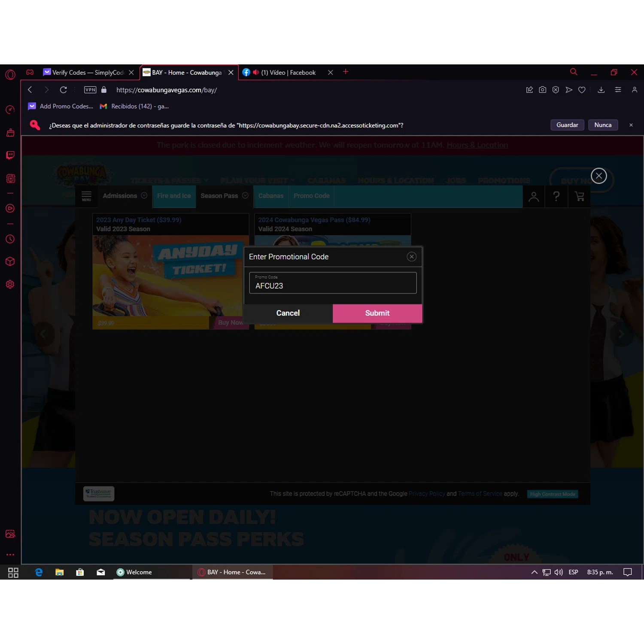Click the address bar URL
The image size is (644, 644).
[167, 90]
